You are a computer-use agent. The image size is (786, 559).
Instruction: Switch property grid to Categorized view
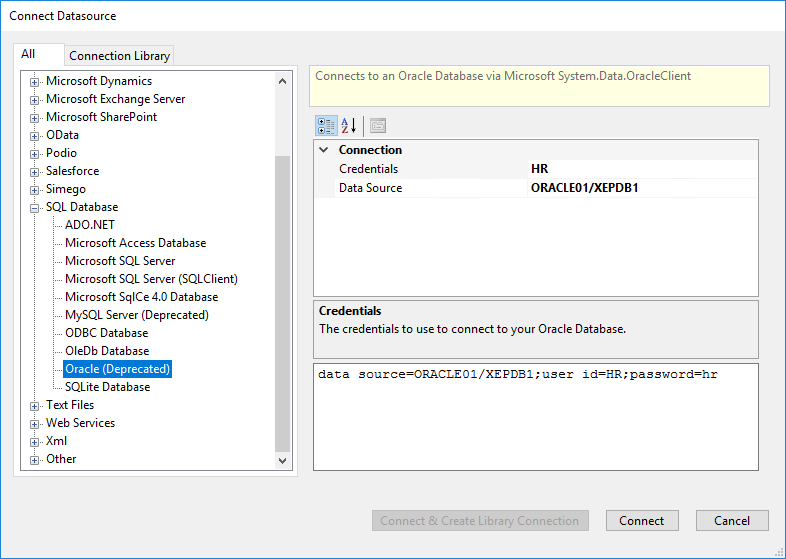[326, 126]
